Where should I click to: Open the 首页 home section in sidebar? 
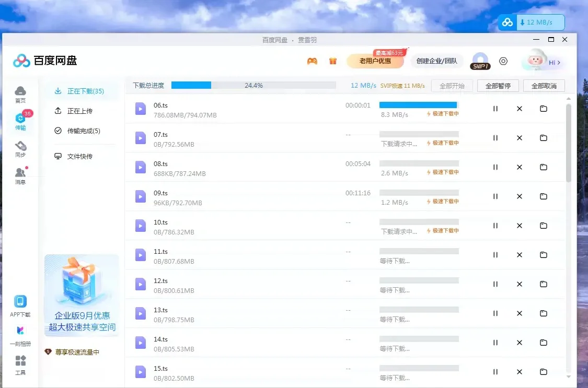[x=20, y=94]
